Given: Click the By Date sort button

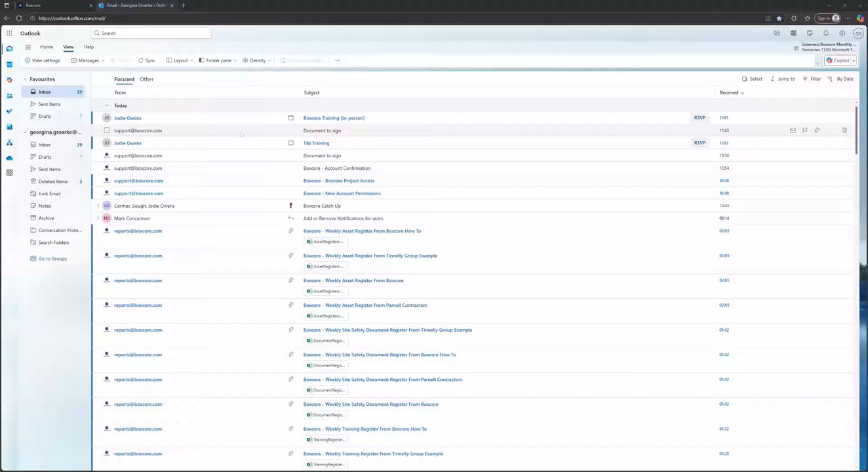Looking at the screenshot, I should point(840,79).
